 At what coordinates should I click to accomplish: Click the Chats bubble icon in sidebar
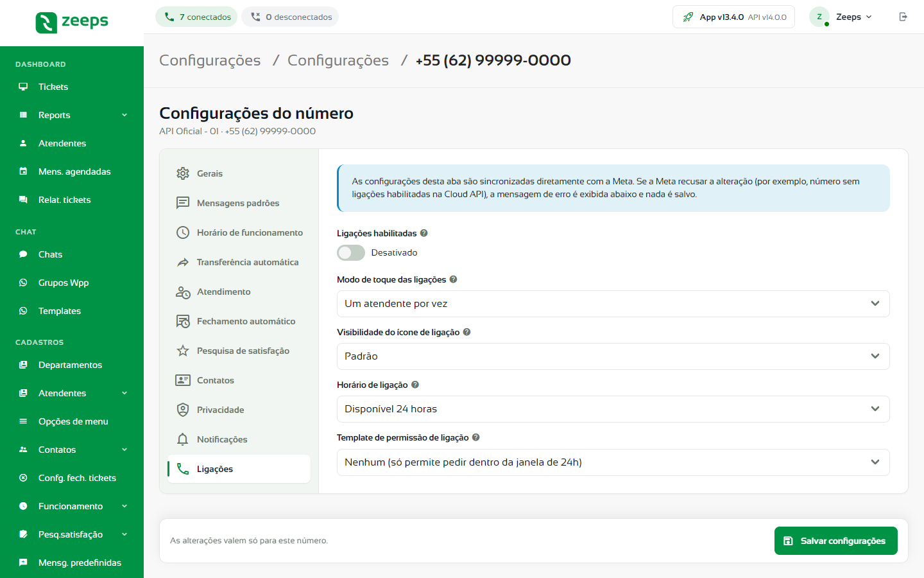pos(23,254)
